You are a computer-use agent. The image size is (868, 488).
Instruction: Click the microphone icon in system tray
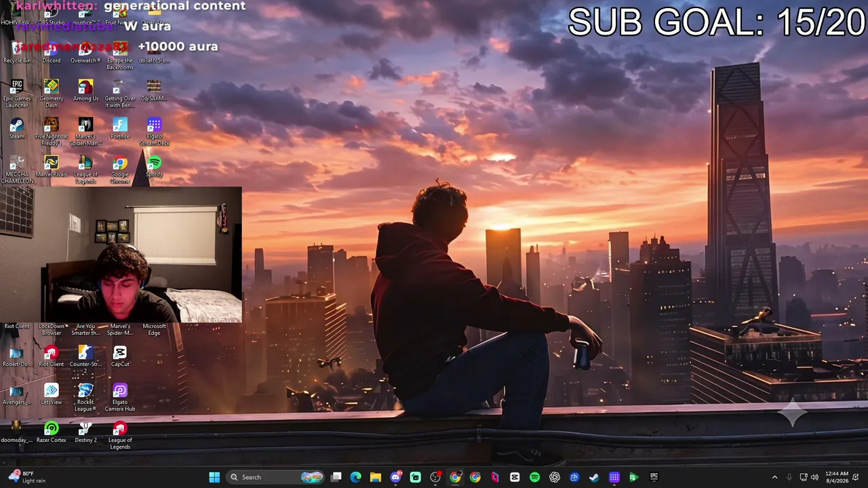[x=789, y=477]
